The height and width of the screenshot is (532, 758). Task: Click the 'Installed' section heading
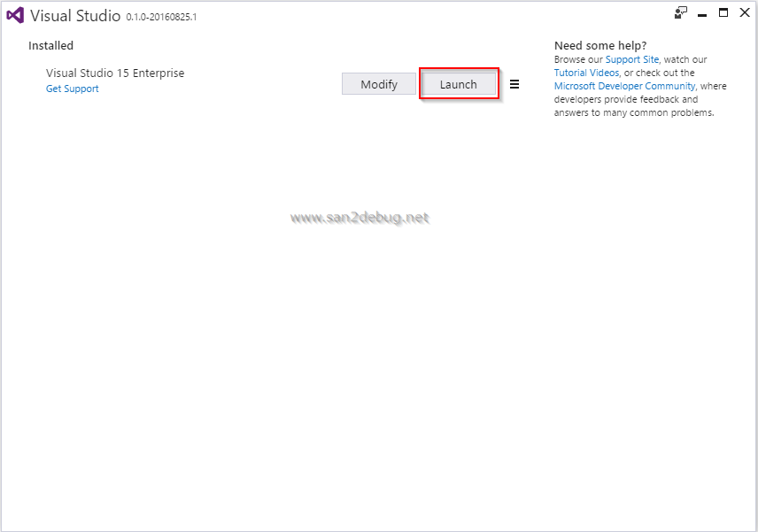pyautogui.click(x=50, y=46)
